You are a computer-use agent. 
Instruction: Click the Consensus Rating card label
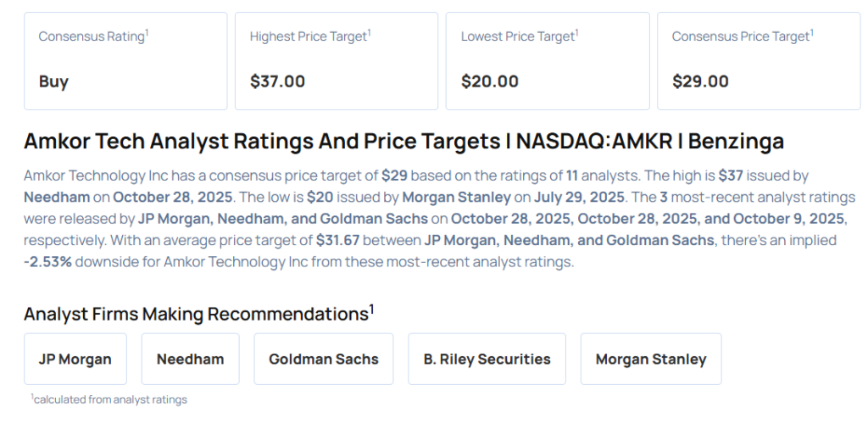[93, 36]
